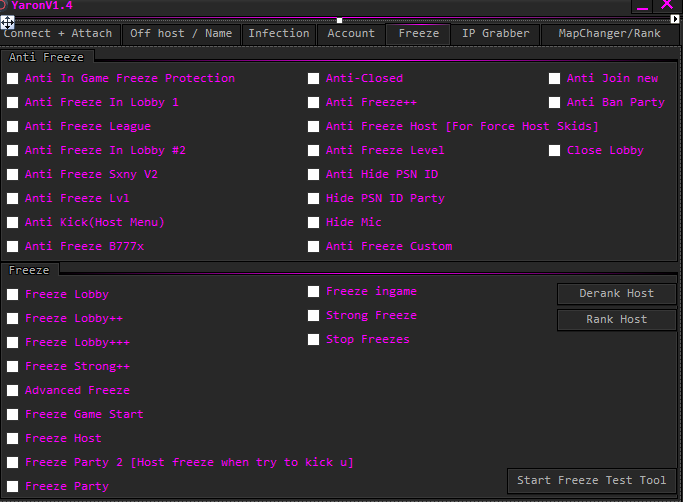The height and width of the screenshot is (502, 683).
Task: Enable the Anti Ban Party checkbox
Action: [555, 102]
